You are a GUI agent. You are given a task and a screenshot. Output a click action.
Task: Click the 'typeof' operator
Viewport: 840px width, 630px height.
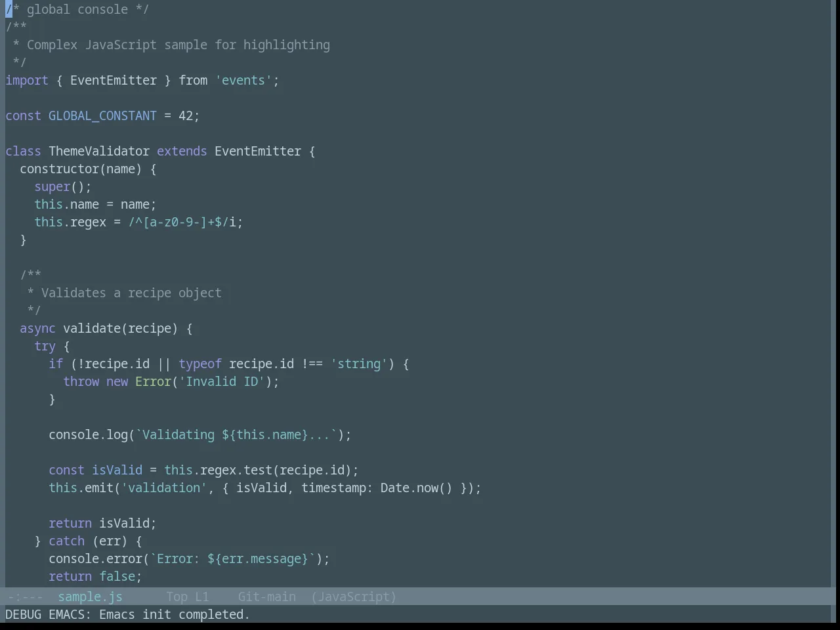(x=200, y=364)
